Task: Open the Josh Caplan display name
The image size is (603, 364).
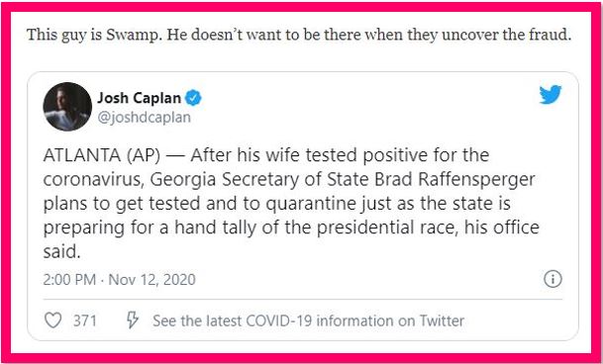Action: pos(139,98)
